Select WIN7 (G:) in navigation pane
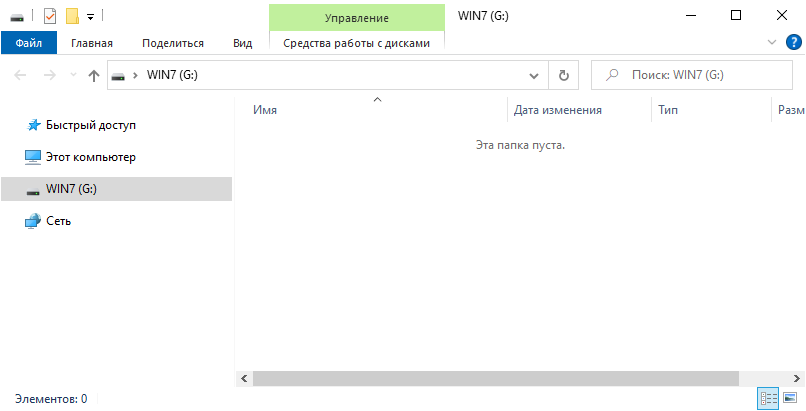The image size is (806, 411). pyautogui.click(x=117, y=189)
